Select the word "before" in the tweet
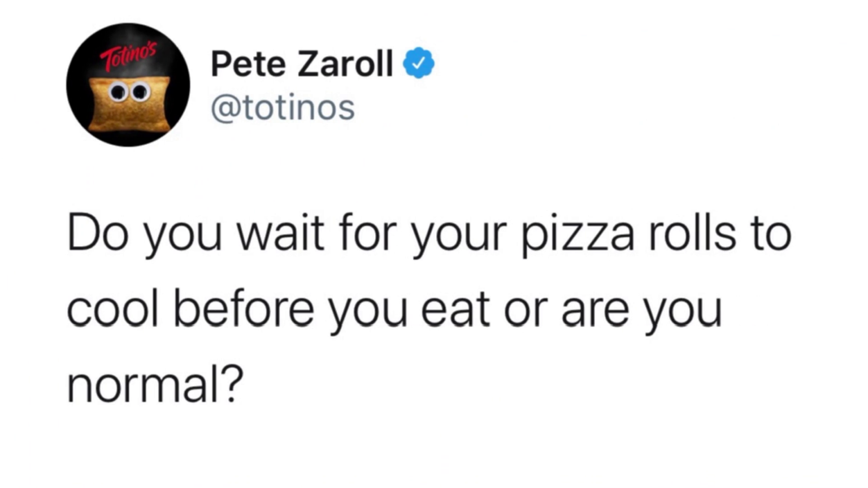 coord(244,310)
